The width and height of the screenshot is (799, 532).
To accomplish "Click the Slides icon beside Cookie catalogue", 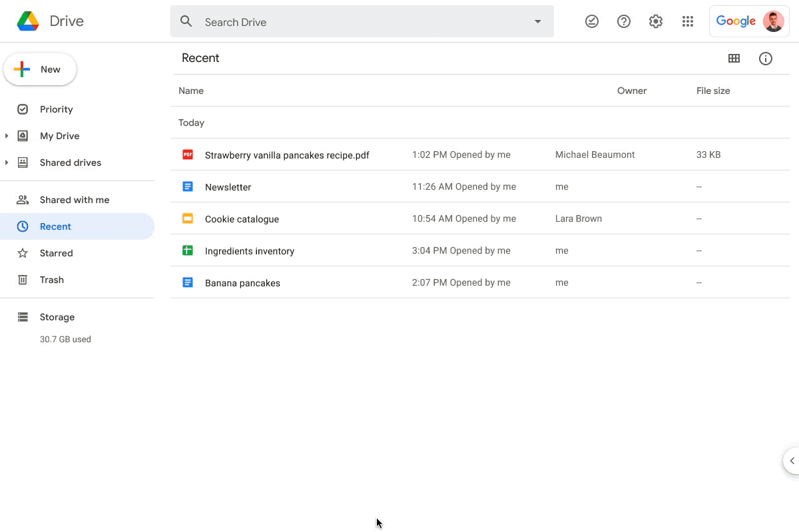I will pyautogui.click(x=188, y=218).
